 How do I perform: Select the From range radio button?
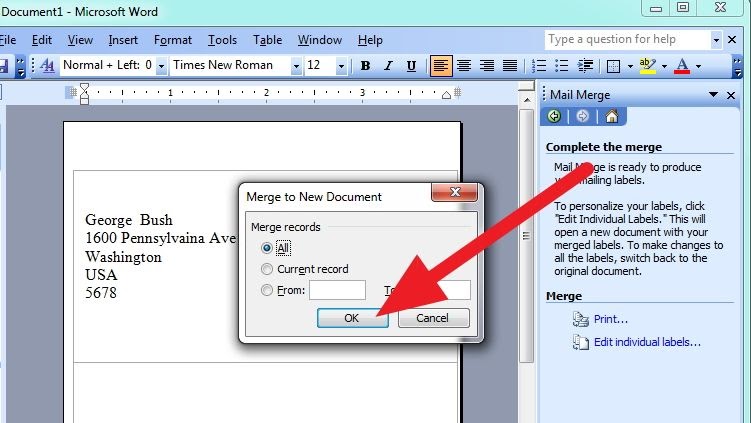pyautogui.click(x=267, y=290)
